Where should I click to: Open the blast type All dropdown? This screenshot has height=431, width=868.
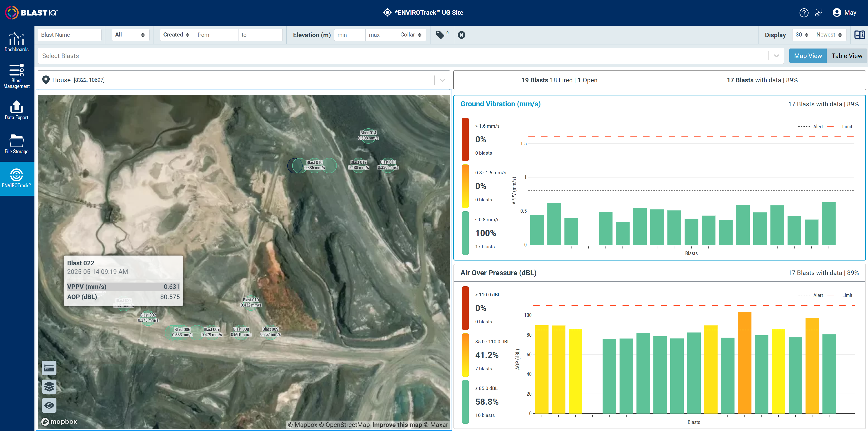point(130,35)
